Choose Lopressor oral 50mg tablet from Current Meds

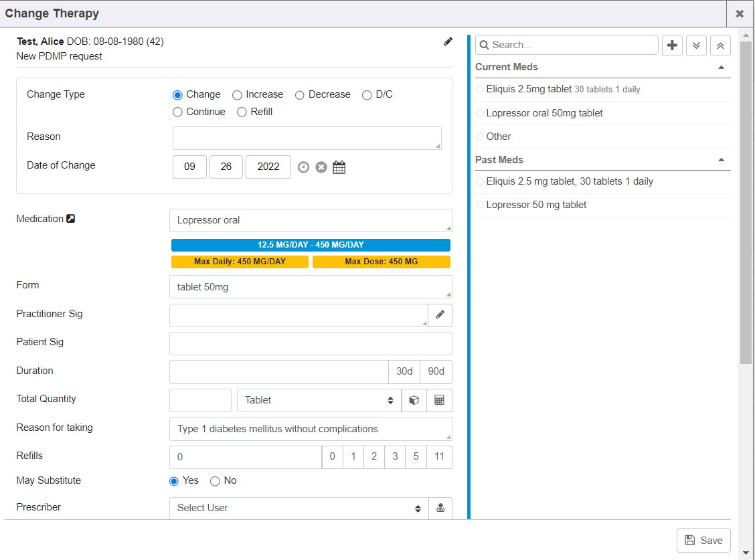point(544,113)
